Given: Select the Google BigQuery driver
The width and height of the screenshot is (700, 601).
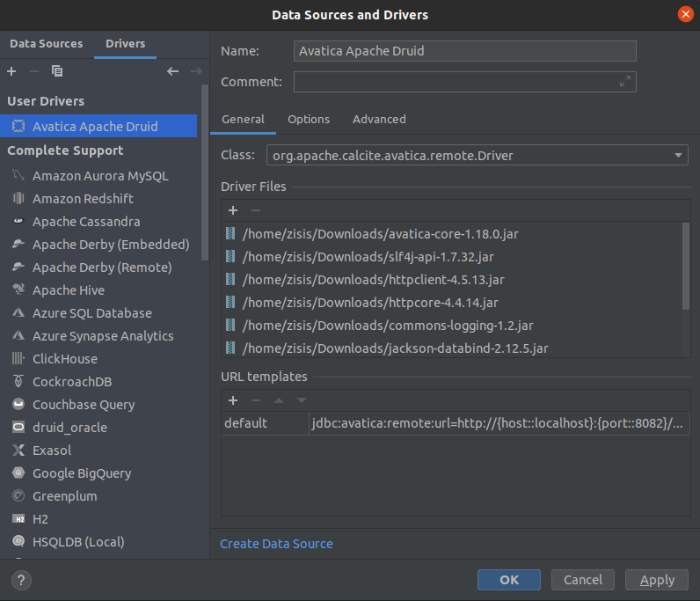Looking at the screenshot, I should 82,473.
